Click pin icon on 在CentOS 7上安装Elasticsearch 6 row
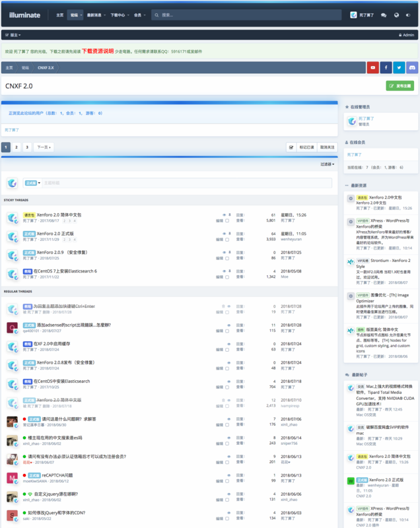The width and height of the screenshot is (420, 528). (230, 271)
